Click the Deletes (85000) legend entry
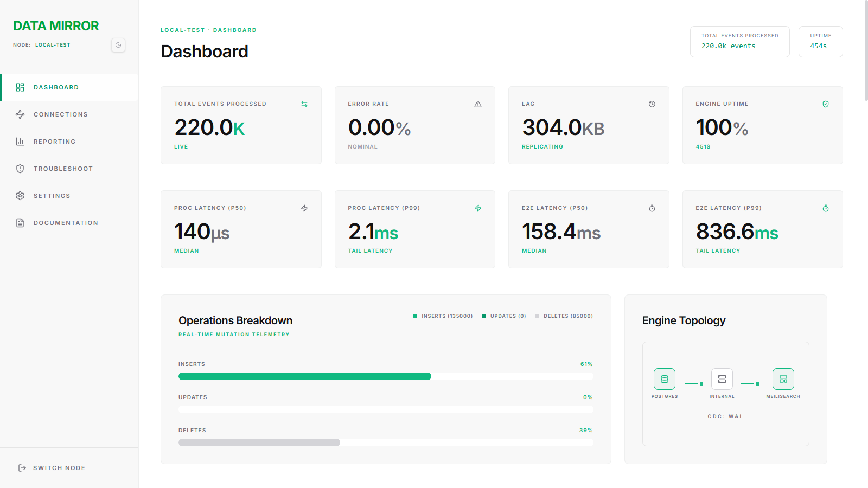The width and height of the screenshot is (868, 488). (564, 316)
